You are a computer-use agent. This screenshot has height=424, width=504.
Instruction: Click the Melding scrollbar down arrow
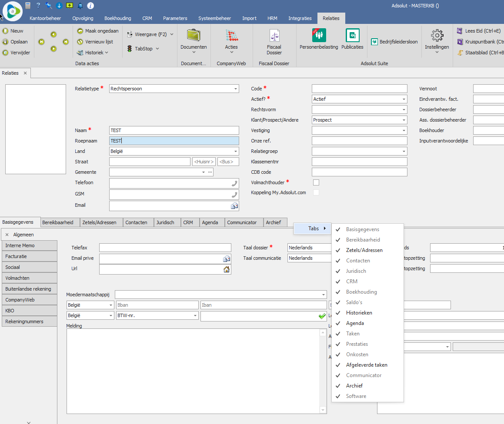(323, 410)
